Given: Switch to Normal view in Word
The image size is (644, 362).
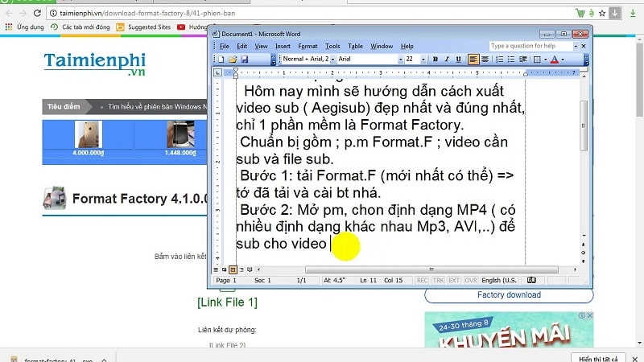Looking at the screenshot, I should click(x=216, y=269).
